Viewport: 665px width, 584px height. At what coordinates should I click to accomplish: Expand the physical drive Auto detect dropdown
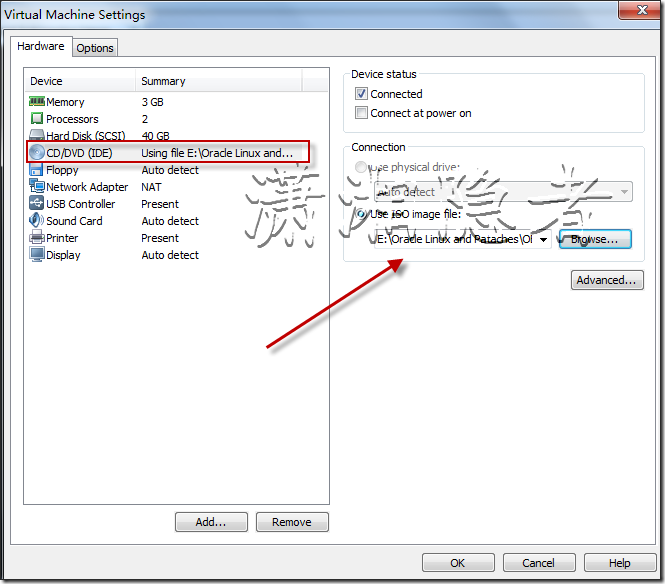(624, 192)
